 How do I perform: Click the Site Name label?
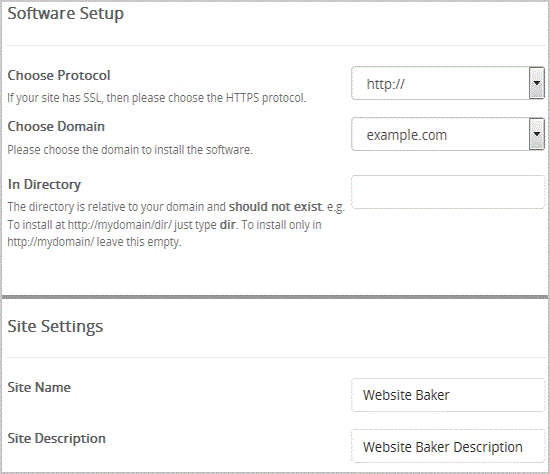[x=39, y=387]
